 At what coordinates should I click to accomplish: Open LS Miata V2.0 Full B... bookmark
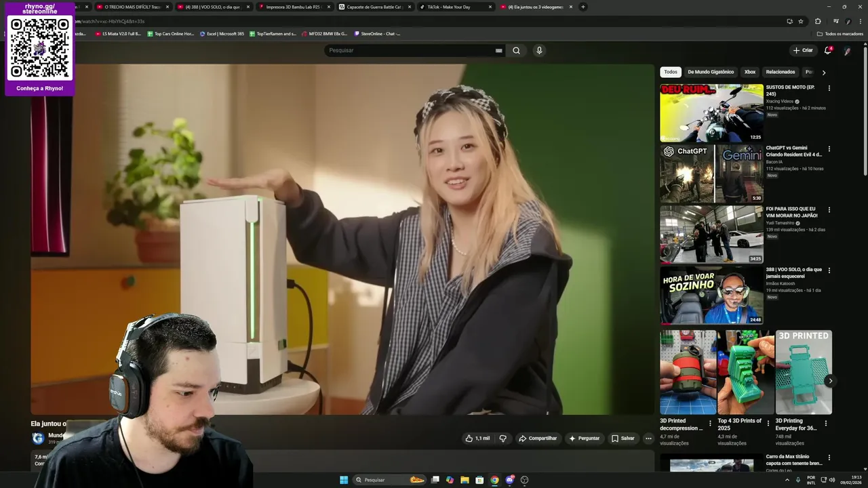[x=118, y=33]
